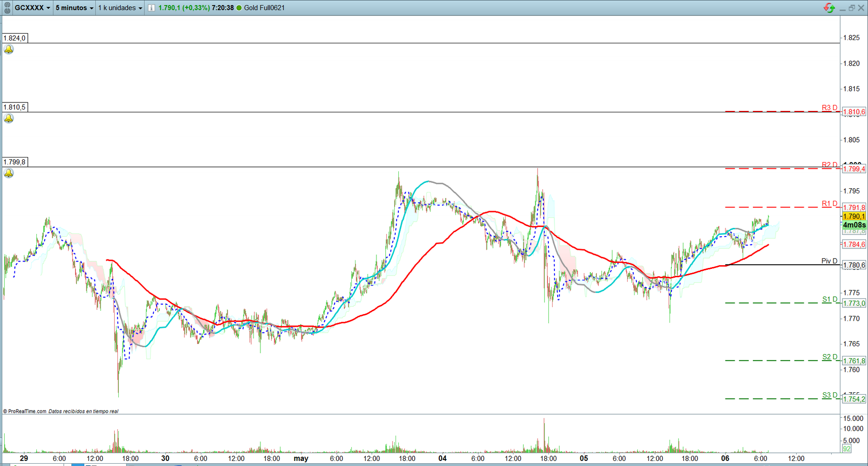Click the Piv D pivot label

pos(829,261)
